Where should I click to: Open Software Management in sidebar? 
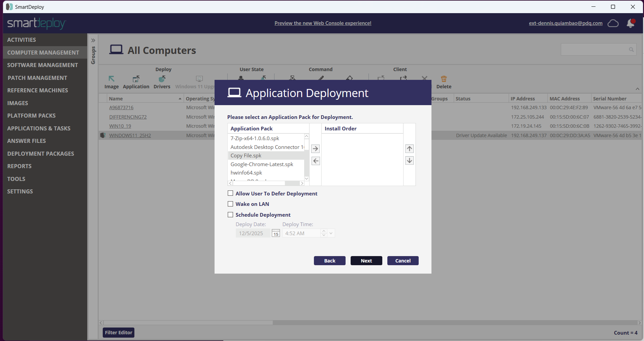[x=42, y=65]
